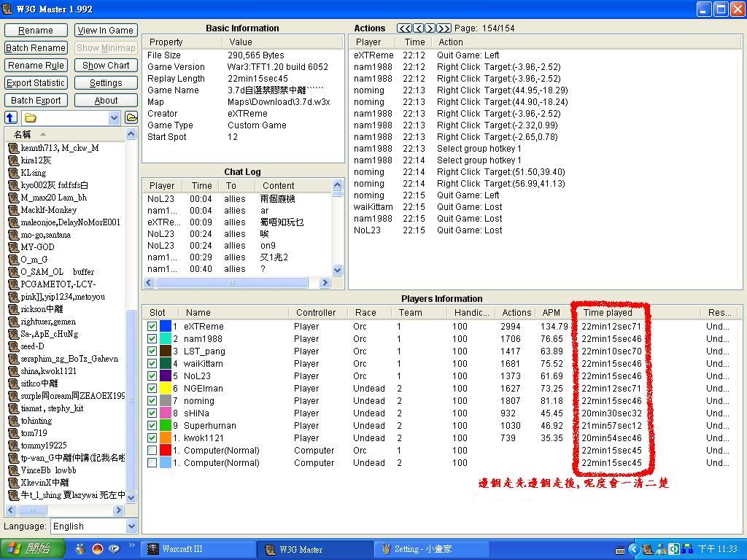Toggle checkbox for player noming
Viewport: 747px width, 560px height.
coord(152,401)
